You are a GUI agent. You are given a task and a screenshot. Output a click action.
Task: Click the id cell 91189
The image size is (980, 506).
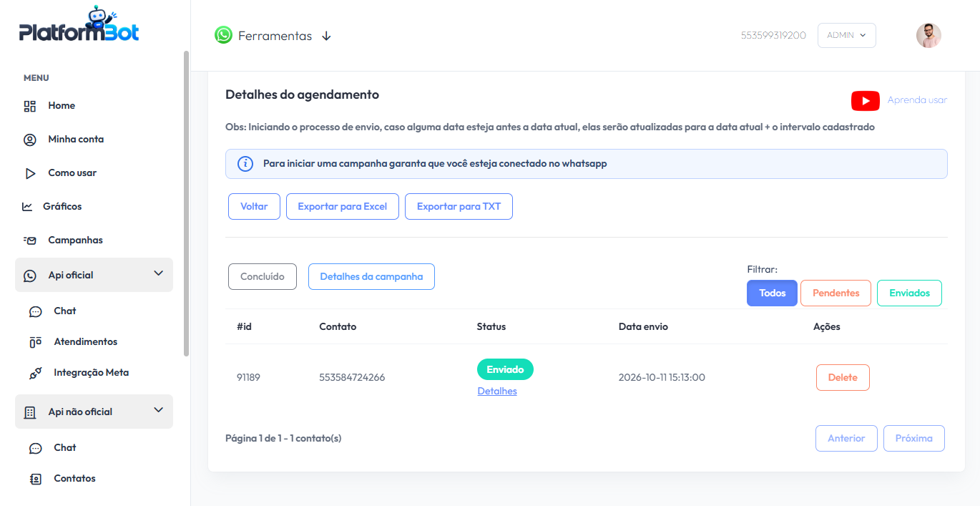pyautogui.click(x=248, y=377)
